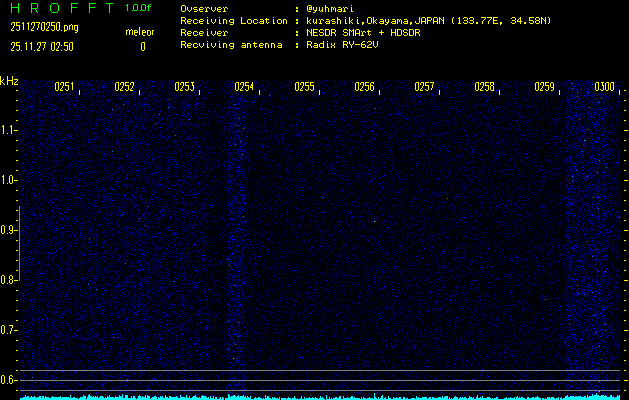The height and width of the screenshot is (400, 629).
Task: Select the 0256 time marker
Action: (364, 87)
